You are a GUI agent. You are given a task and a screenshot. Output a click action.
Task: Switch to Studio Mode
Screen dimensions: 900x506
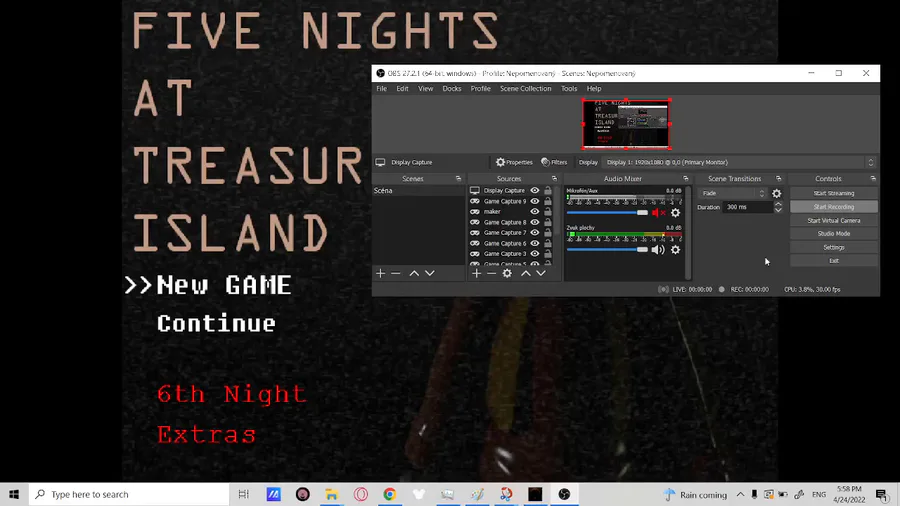pos(833,234)
